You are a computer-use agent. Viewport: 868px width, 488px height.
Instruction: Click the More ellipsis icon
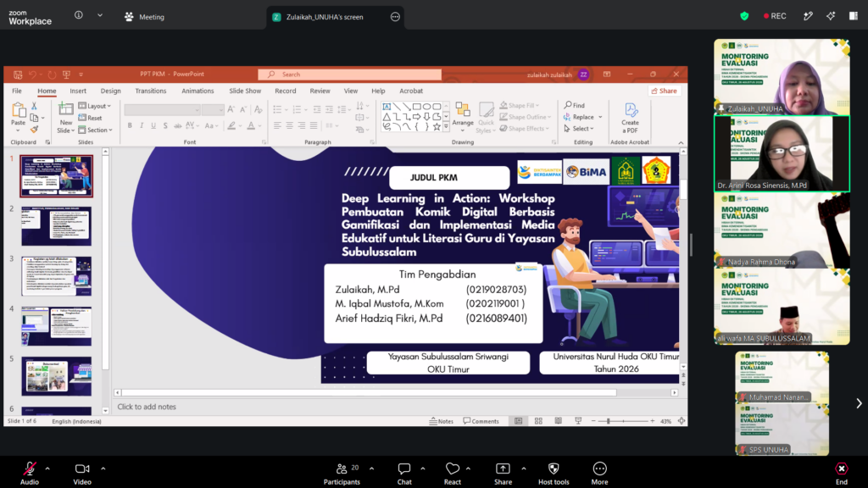tap(599, 469)
